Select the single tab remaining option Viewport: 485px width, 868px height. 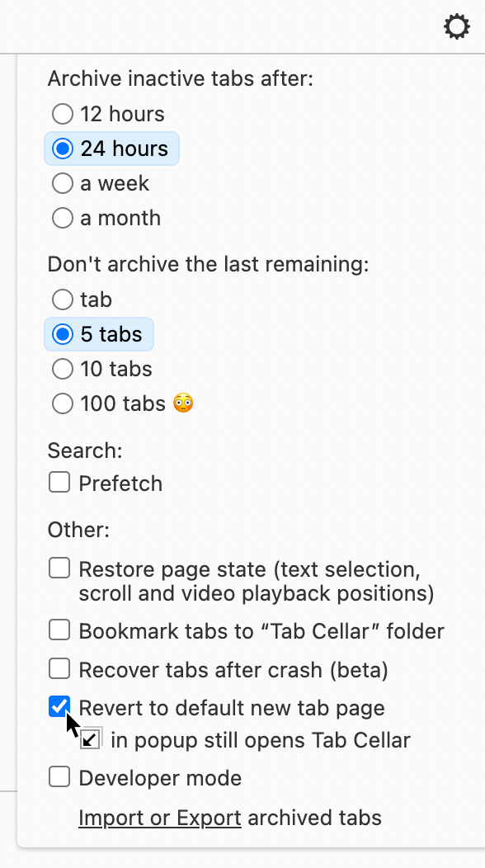pyautogui.click(x=63, y=300)
